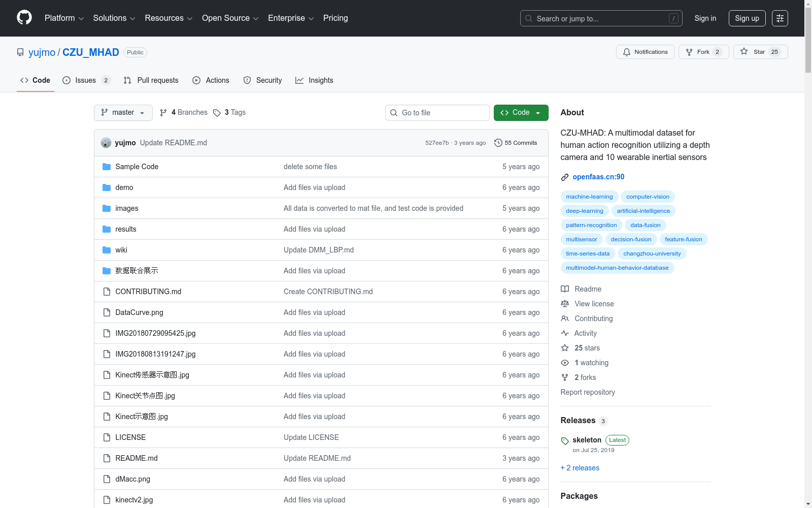
Task: Click the tag icon beside skeleton release
Action: (x=565, y=441)
